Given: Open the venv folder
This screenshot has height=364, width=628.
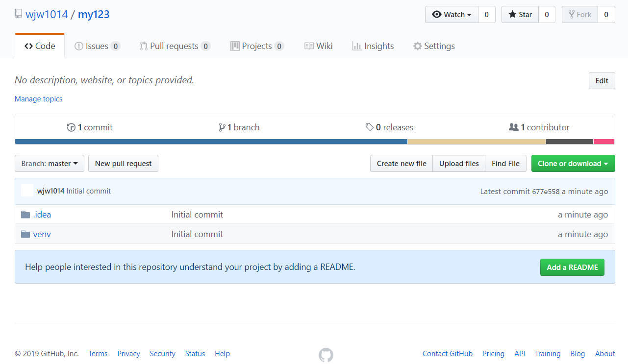Looking at the screenshot, I should coord(42,234).
